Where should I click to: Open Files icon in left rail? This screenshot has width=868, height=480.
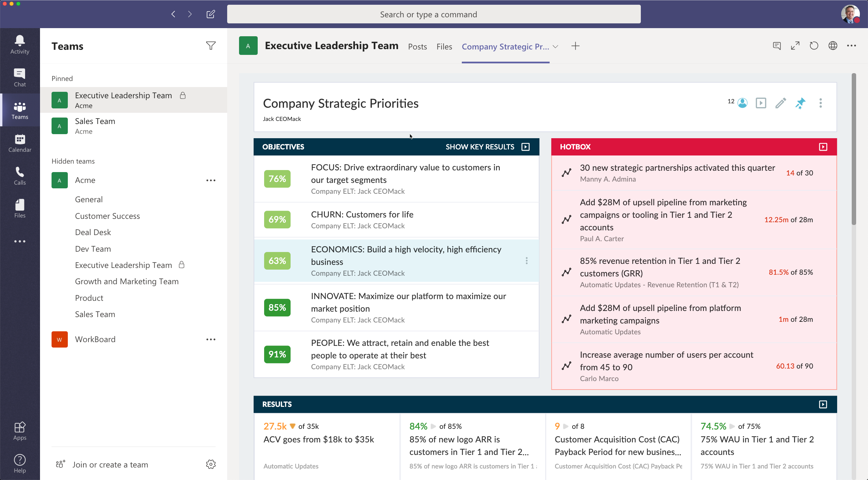(20, 209)
